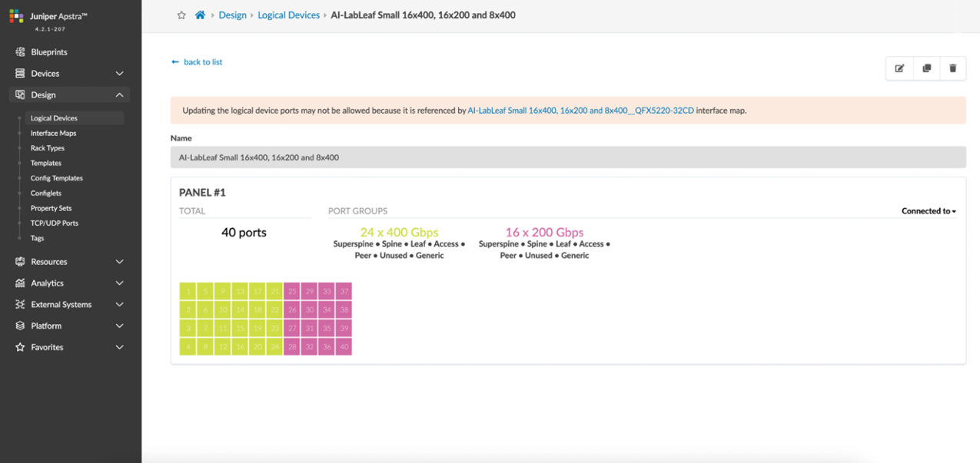This screenshot has height=463, width=980.
Task: Click the Juniper Apstra logo
Action: (x=17, y=16)
